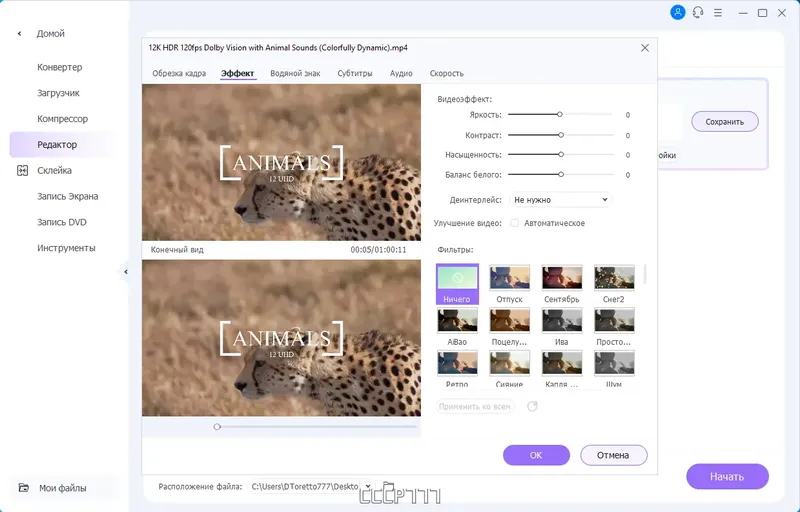The height and width of the screenshot is (512, 800).
Task: Enable the Автоматическое video enhancement checkbox
Action: (514, 223)
